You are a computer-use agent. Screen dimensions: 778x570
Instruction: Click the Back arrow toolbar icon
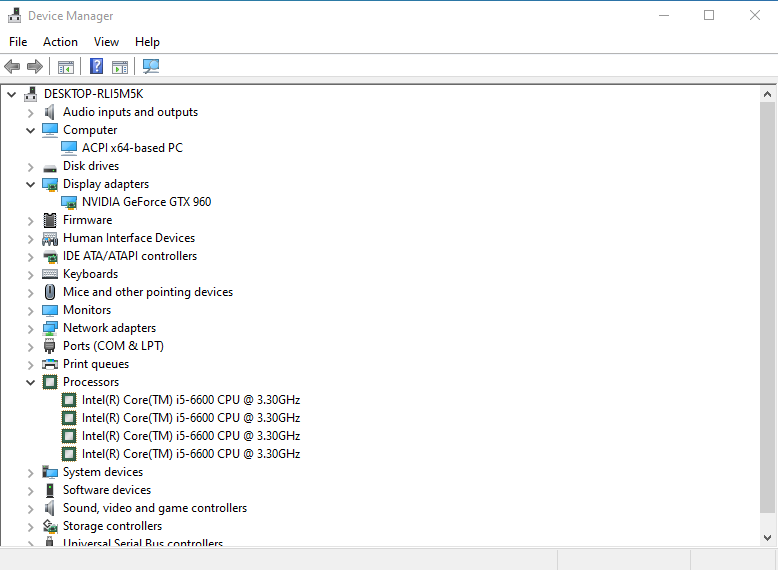(12, 66)
